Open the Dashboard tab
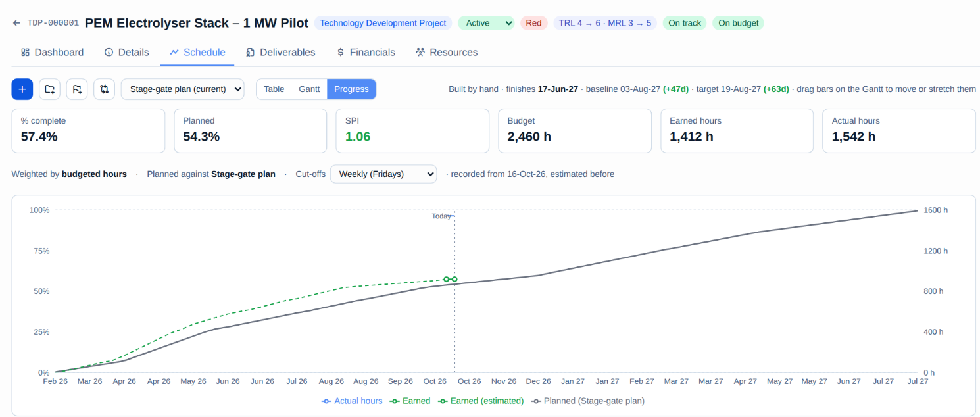980x417 pixels. pos(52,53)
